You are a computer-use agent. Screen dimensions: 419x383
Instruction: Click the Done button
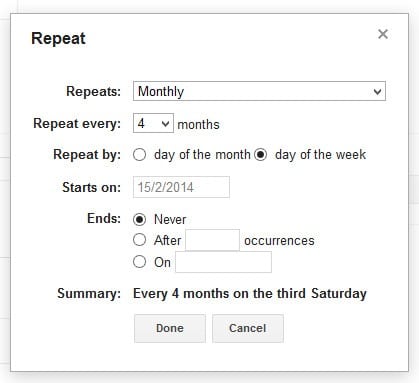[170, 328]
